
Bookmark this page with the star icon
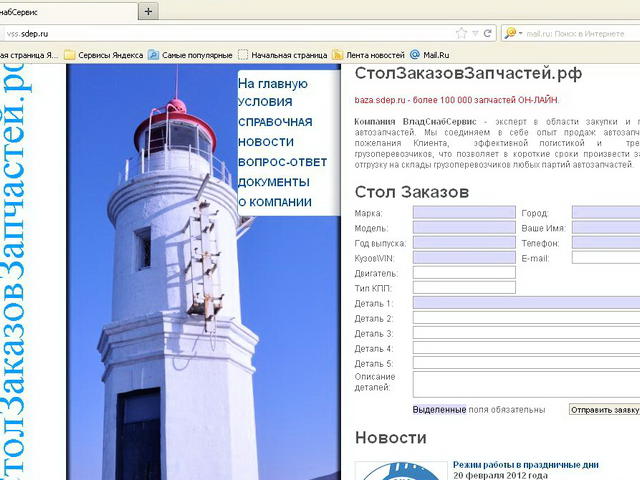point(461,33)
